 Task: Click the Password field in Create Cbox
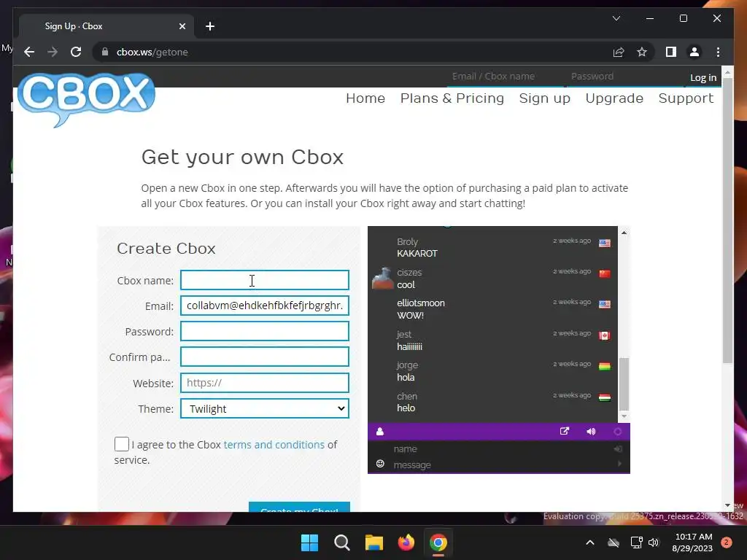(x=264, y=332)
